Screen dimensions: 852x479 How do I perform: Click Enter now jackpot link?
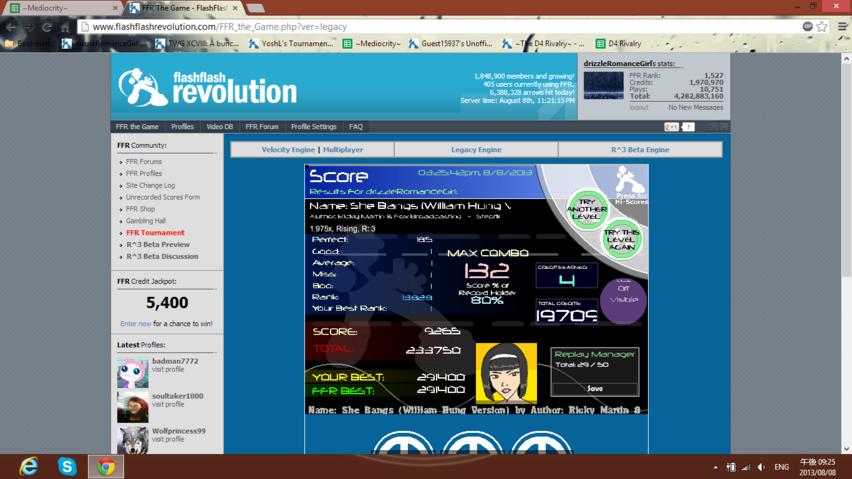(135, 324)
